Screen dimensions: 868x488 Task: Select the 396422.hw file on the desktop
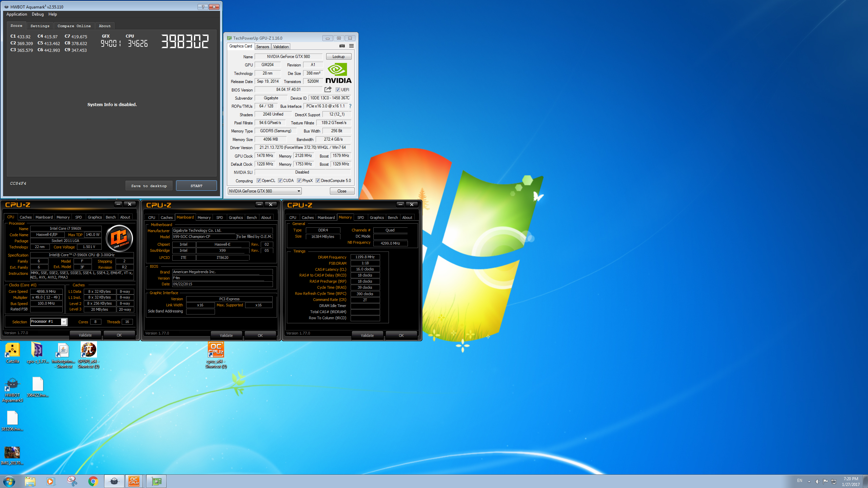[38, 387]
